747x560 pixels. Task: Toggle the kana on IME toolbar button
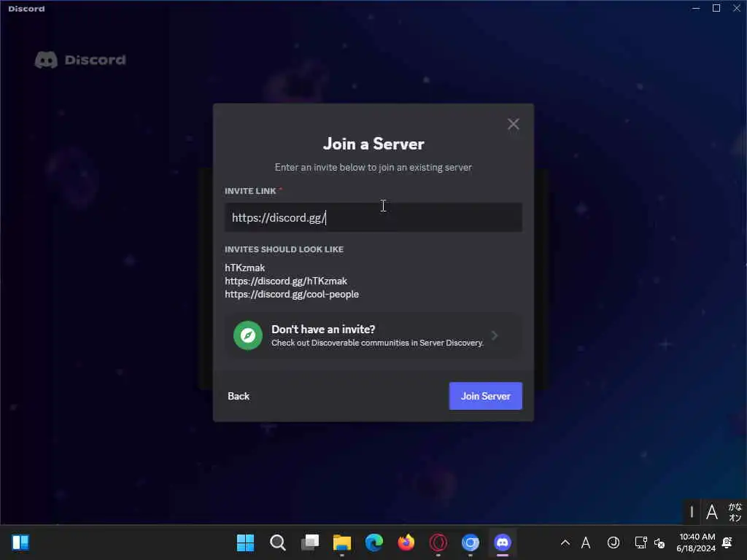point(735,513)
